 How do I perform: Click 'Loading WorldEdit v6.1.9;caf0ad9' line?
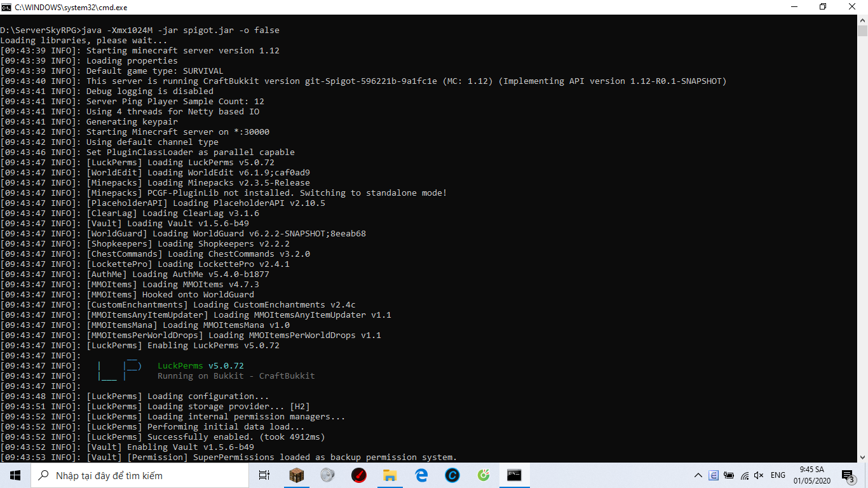click(155, 173)
